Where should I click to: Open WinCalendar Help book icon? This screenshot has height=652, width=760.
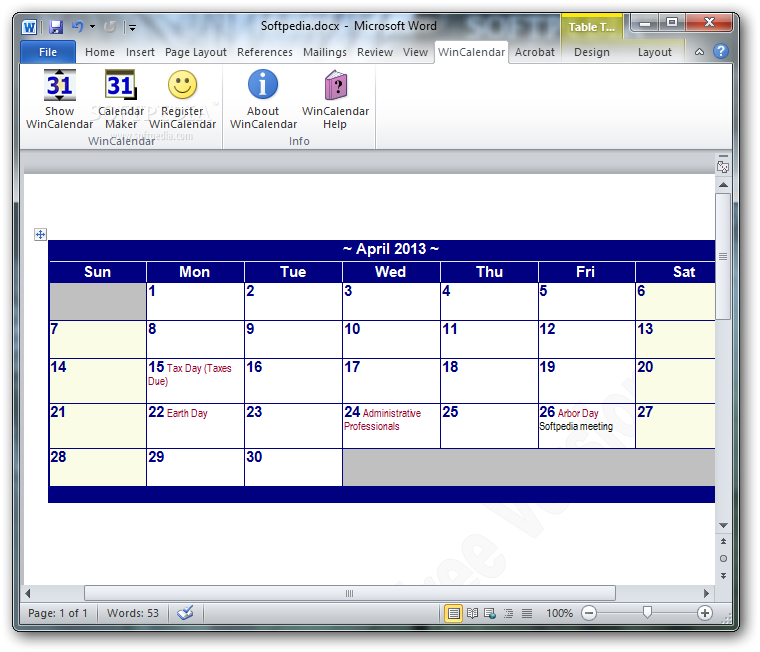click(335, 87)
